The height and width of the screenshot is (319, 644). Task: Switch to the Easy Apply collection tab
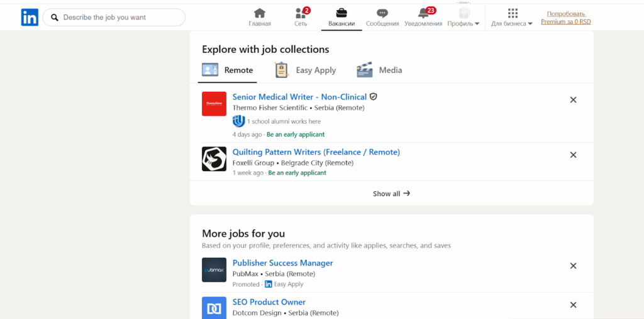pyautogui.click(x=306, y=70)
